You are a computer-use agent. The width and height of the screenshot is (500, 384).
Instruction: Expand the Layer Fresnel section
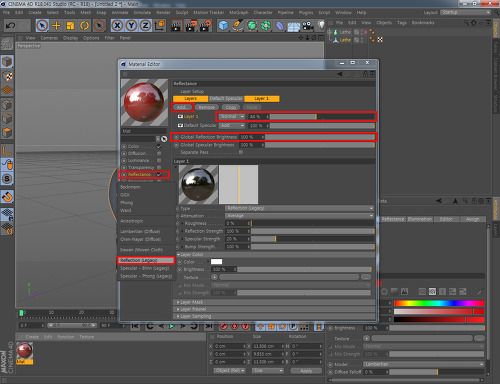[193, 309]
